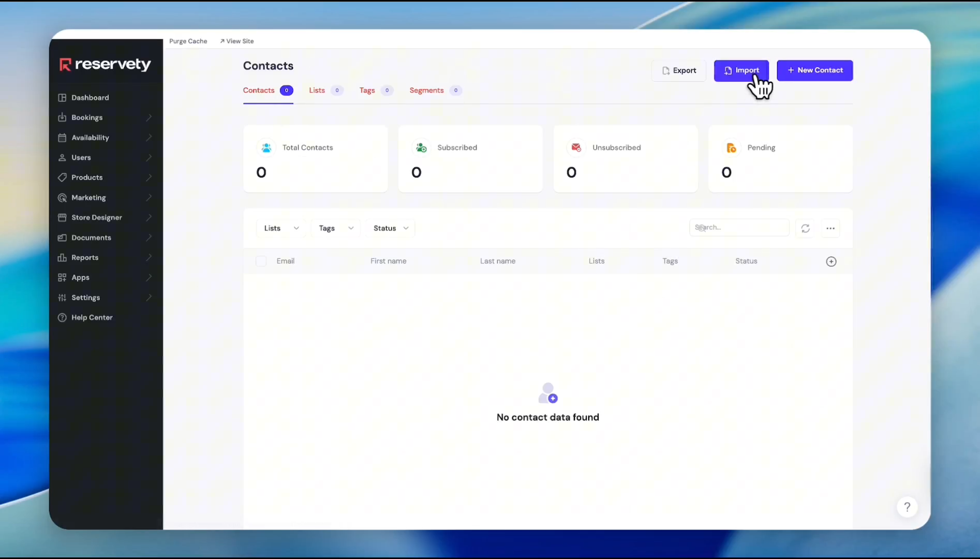Click the Reservety logo
The image size is (980, 559).
[x=105, y=64]
